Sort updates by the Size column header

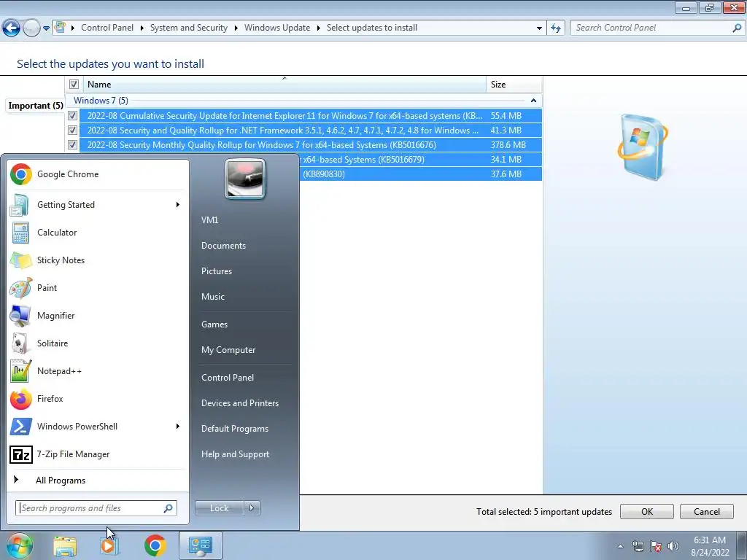point(514,85)
